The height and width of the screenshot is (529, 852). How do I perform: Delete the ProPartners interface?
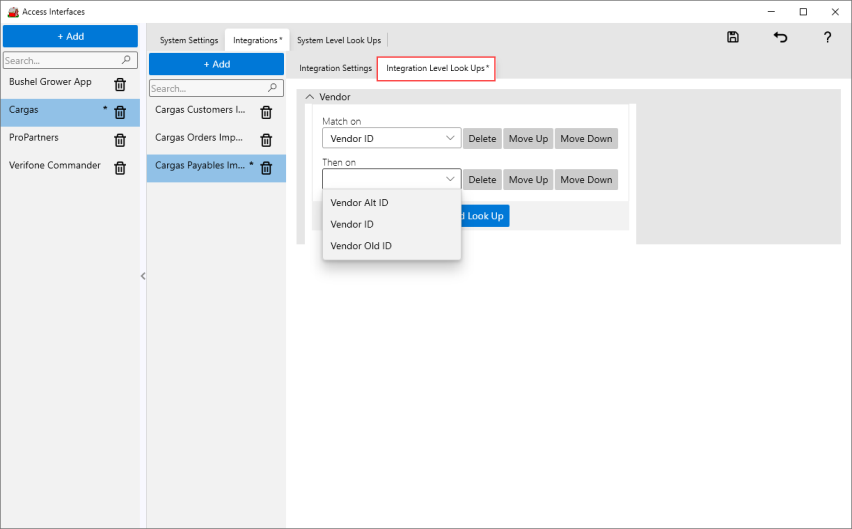click(120, 140)
